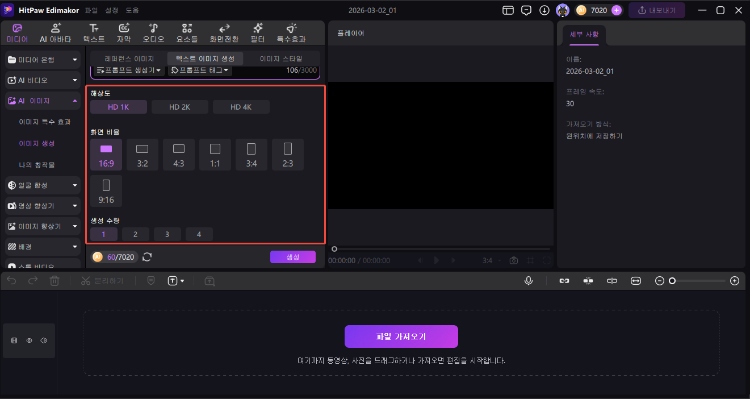The height and width of the screenshot is (399, 750).
Task: Open the layout switcher icon in the title bar
Action: [x=508, y=10]
